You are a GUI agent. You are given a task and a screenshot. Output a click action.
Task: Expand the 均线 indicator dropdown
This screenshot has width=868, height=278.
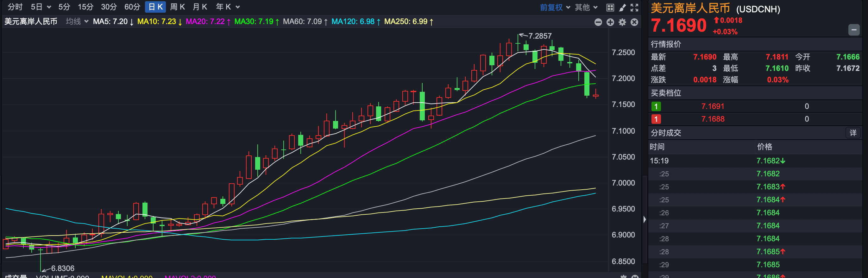pyautogui.click(x=77, y=22)
